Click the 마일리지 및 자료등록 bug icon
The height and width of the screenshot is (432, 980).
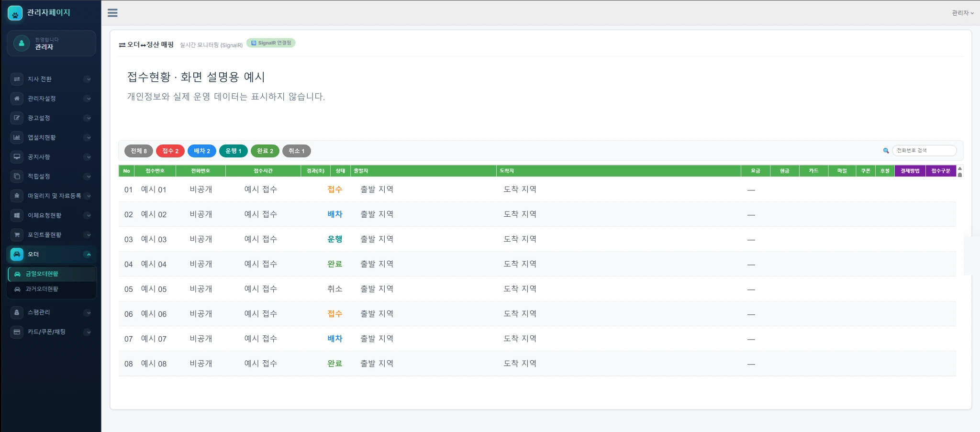(x=17, y=196)
